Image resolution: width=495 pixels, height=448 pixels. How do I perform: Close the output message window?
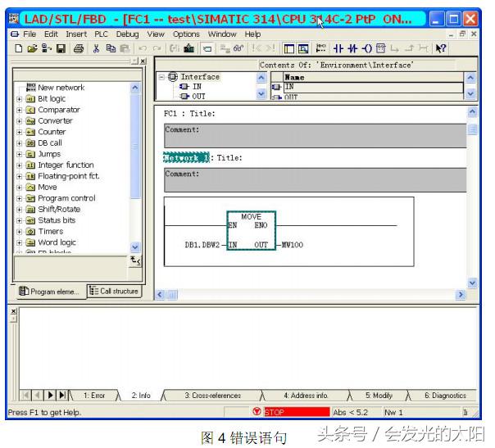(x=14, y=311)
